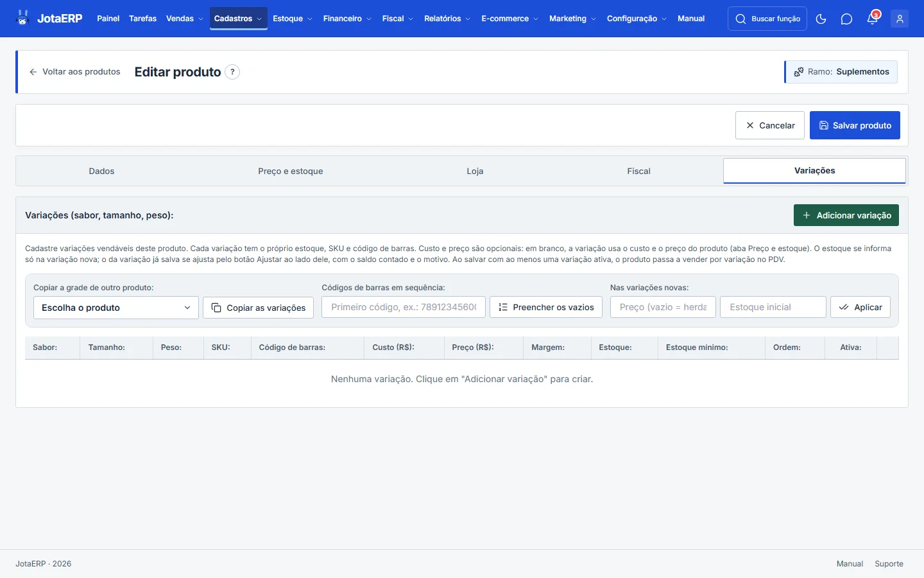Screen dimensions: 924x578
Task: Expand the Cadastros menu
Action: click(239, 19)
